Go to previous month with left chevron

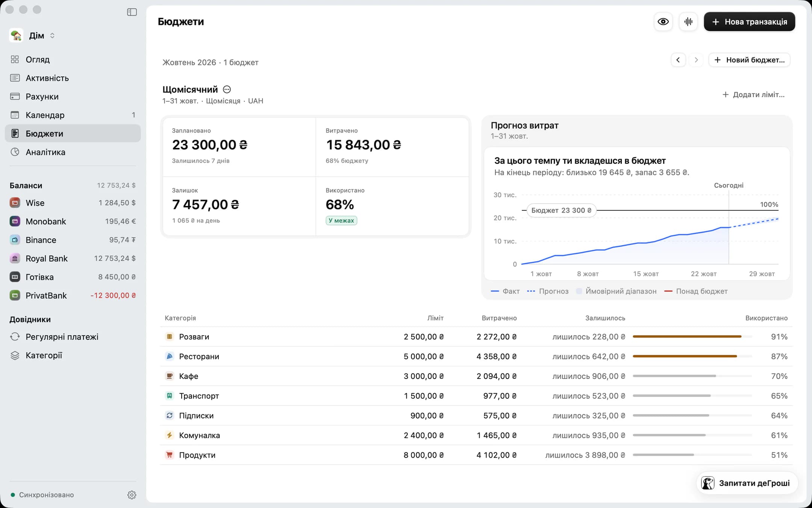tap(678, 60)
